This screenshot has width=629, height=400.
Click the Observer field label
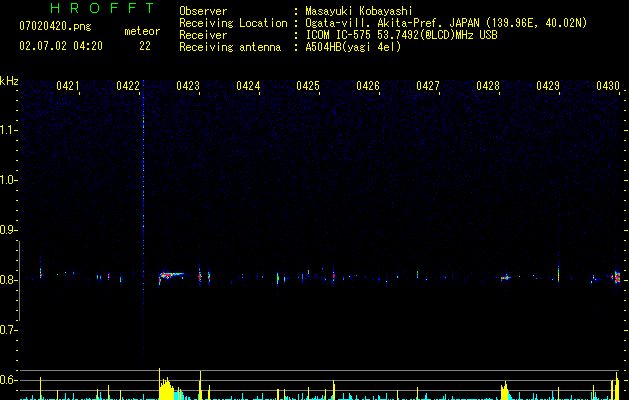point(203,11)
